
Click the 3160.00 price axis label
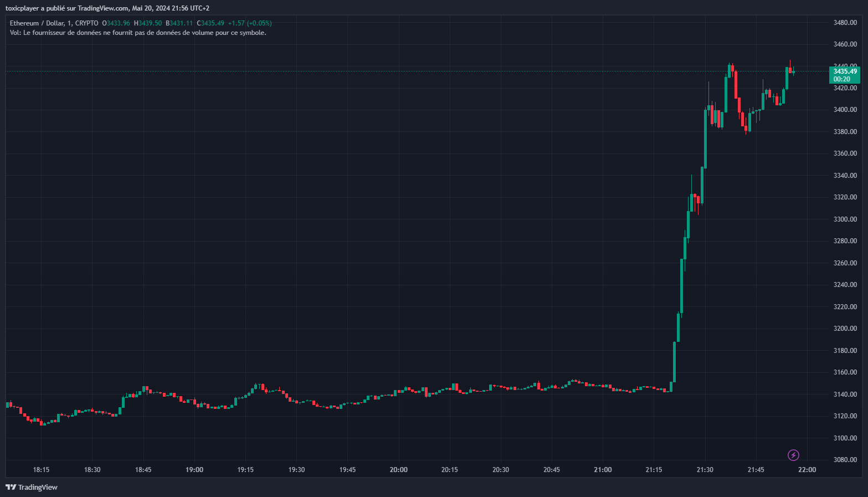(x=845, y=372)
